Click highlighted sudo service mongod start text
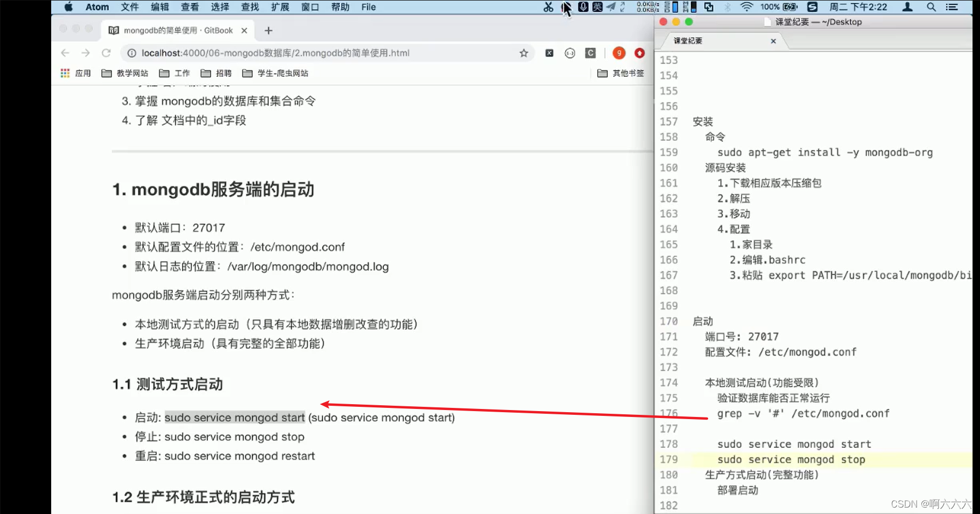Screen dimensions: 980x514 click(x=235, y=417)
